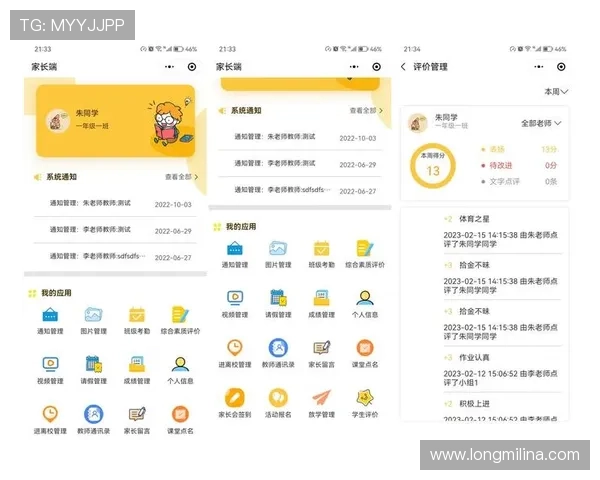This screenshot has height=480, width=600.
Task: Tap 查看全部 link on middle screen
Action: 366,111
